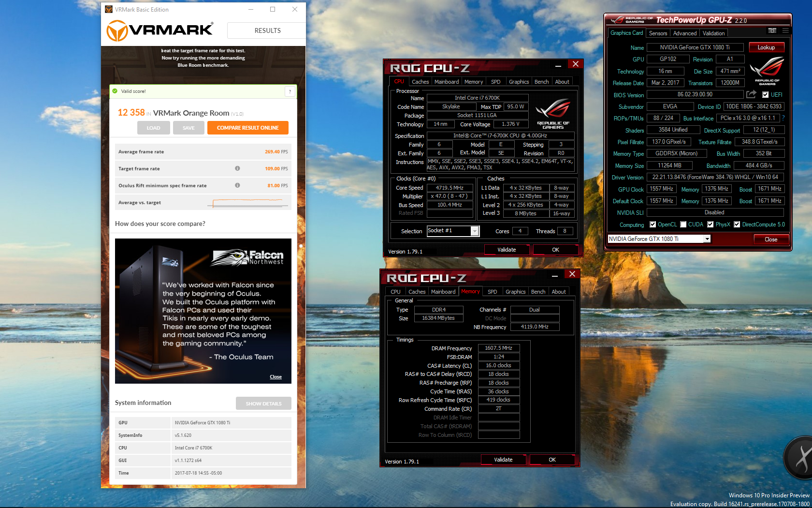
Task: Click info icon beside Target frame rate
Action: pyautogui.click(x=237, y=168)
